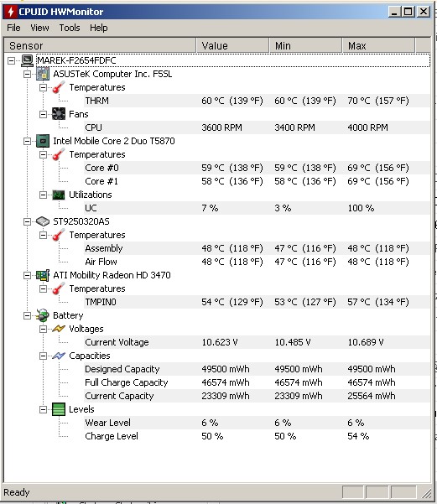Image resolution: width=437 pixels, height=504 pixels.
Task: Select the Core #1 row
Action: coord(257,181)
